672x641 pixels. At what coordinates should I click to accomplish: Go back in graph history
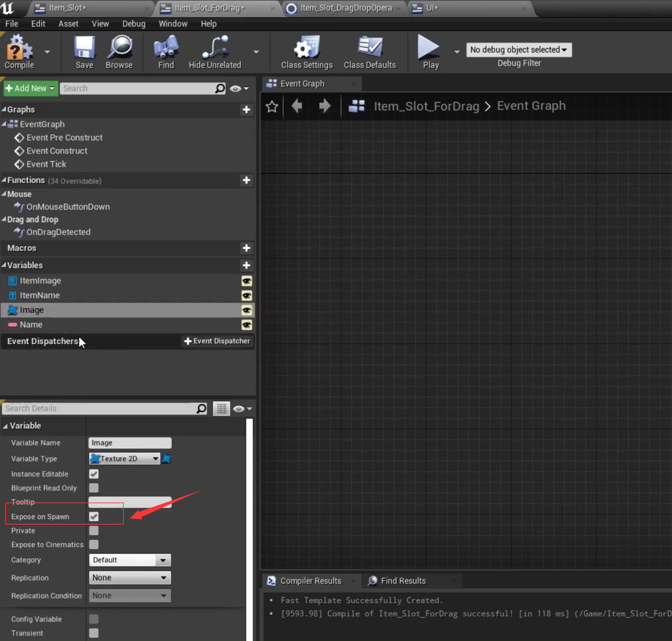297,105
